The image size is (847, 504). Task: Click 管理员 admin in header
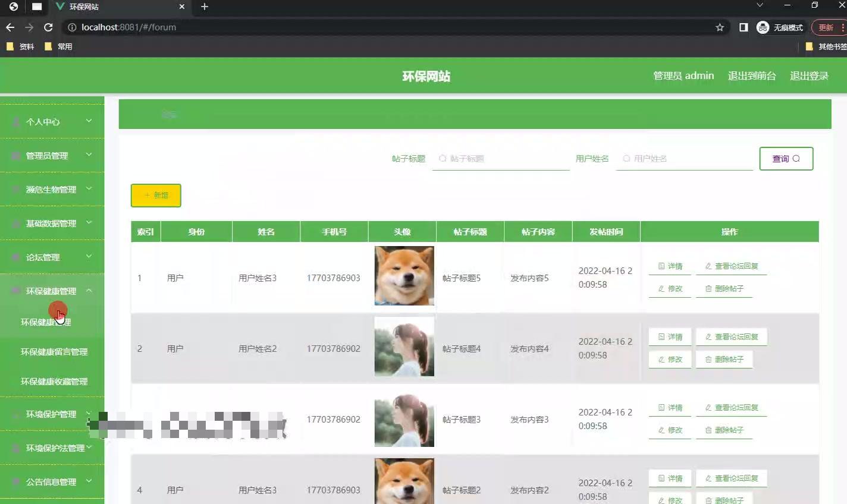tap(683, 76)
